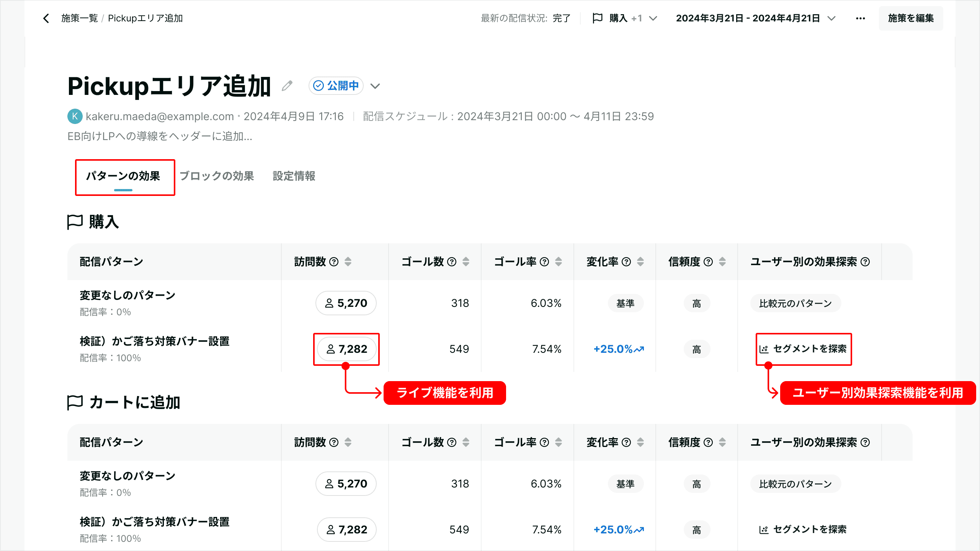Switch to the ブロックの効果 tab

[x=217, y=176]
